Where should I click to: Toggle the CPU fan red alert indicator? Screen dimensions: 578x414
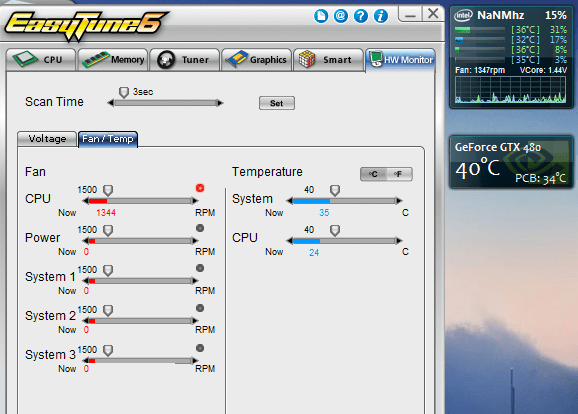point(200,188)
